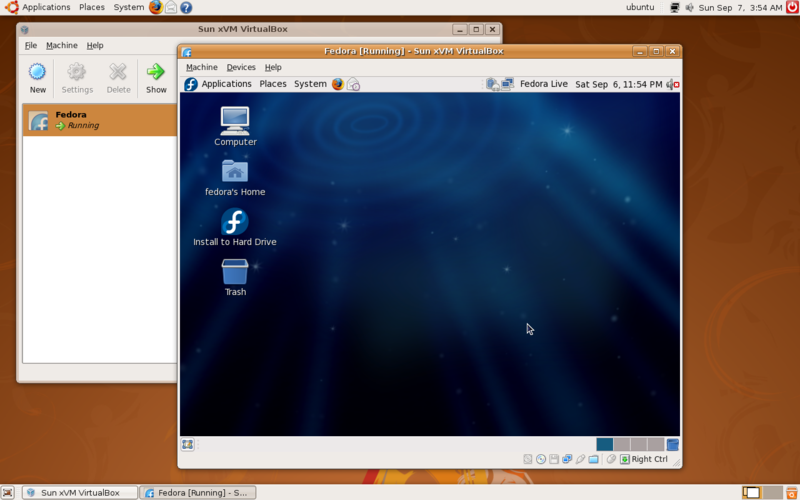The image size is (800, 500).
Task: Click the USB devices indicator in VM status bar
Action: point(580,459)
